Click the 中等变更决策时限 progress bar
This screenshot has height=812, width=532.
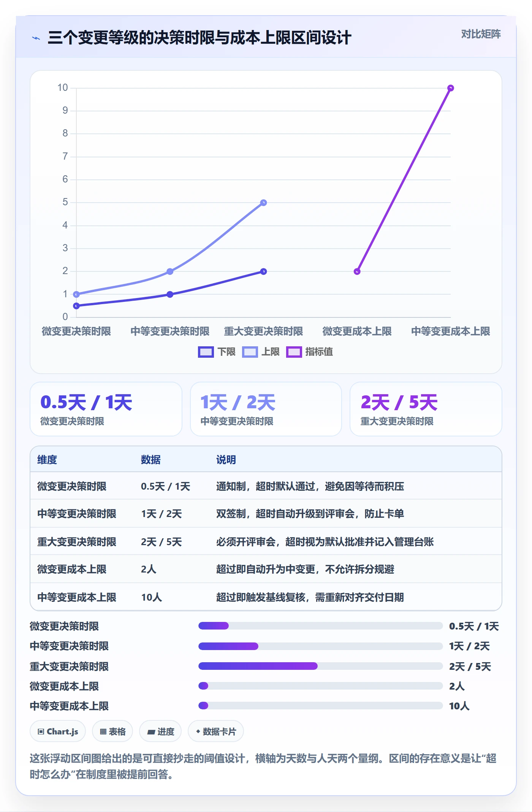321,646
